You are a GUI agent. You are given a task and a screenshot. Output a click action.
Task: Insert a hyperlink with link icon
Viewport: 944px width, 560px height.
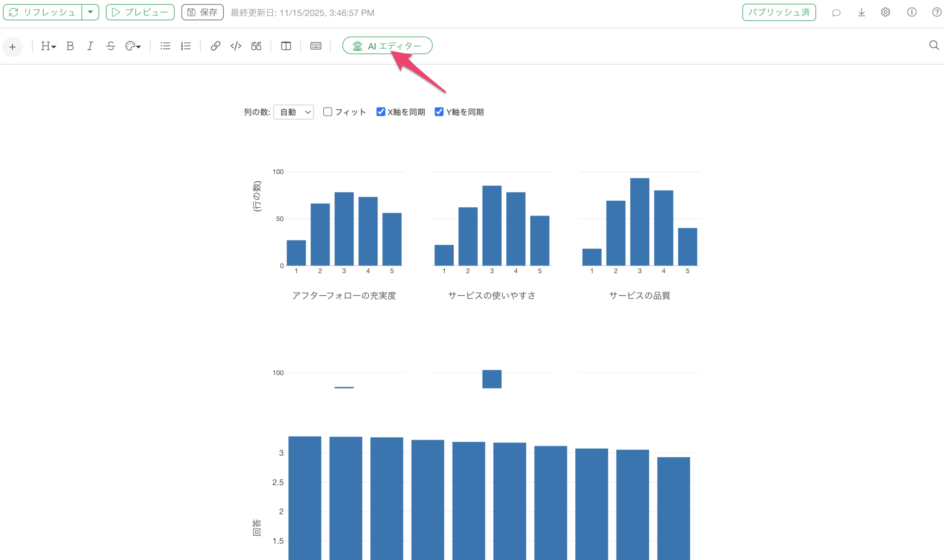(215, 46)
